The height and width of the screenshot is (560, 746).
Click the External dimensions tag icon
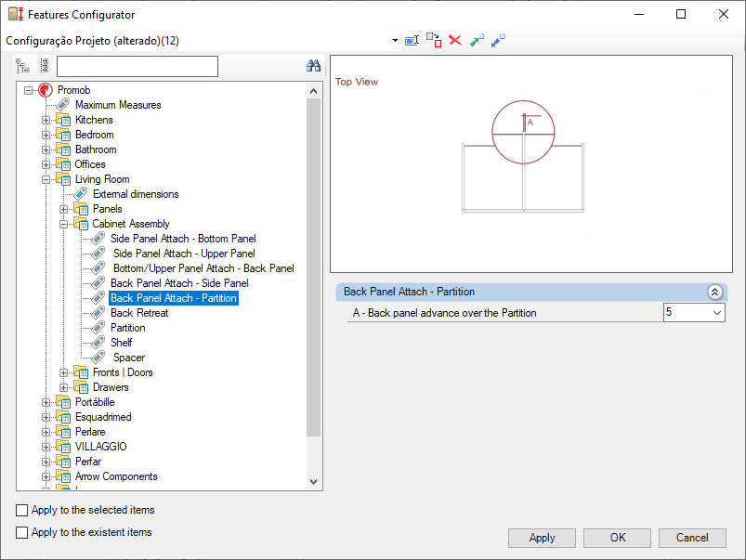[x=81, y=194]
